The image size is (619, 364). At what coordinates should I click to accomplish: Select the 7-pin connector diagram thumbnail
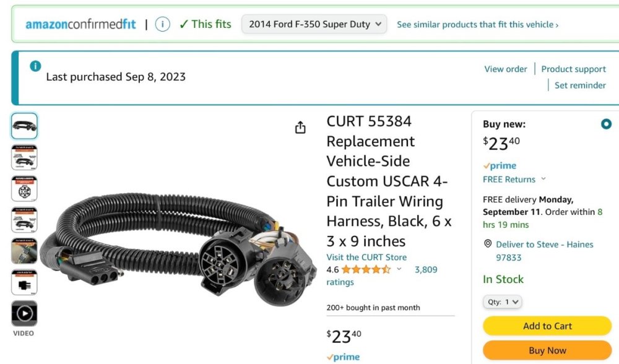coord(24,188)
